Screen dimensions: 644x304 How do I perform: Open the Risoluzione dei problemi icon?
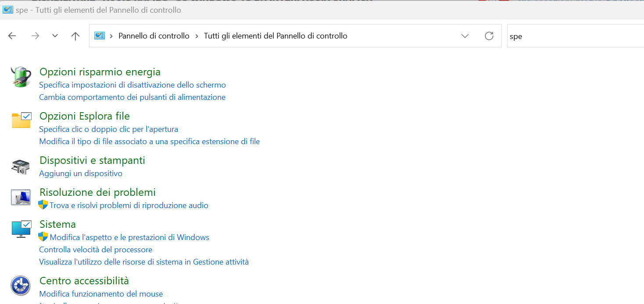point(21,198)
